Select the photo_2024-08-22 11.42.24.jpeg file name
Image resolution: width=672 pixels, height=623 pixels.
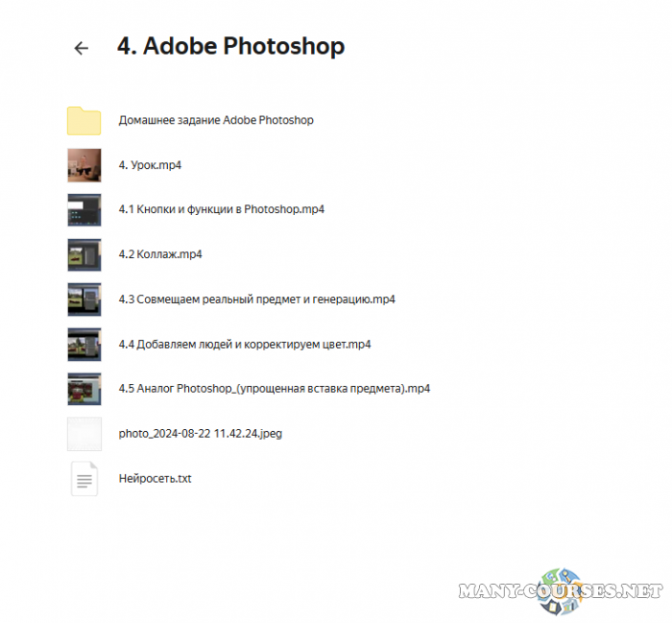(x=200, y=434)
